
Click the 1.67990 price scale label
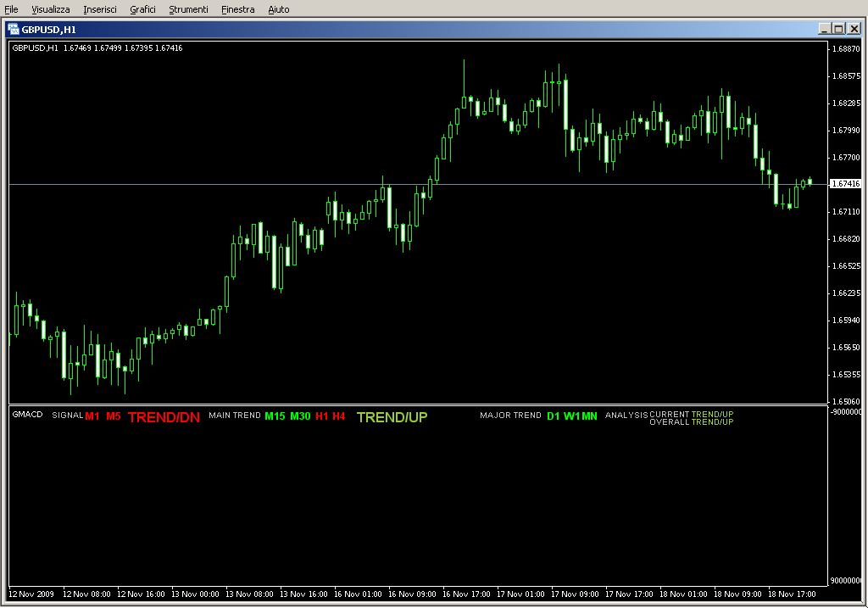click(847, 130)
